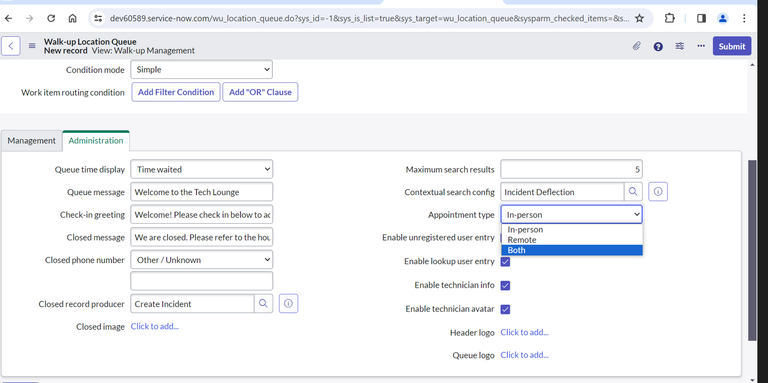Viewport: 768px width, 383px height.
Task: Click the Contextual search config field
Action: click(562, 192)
